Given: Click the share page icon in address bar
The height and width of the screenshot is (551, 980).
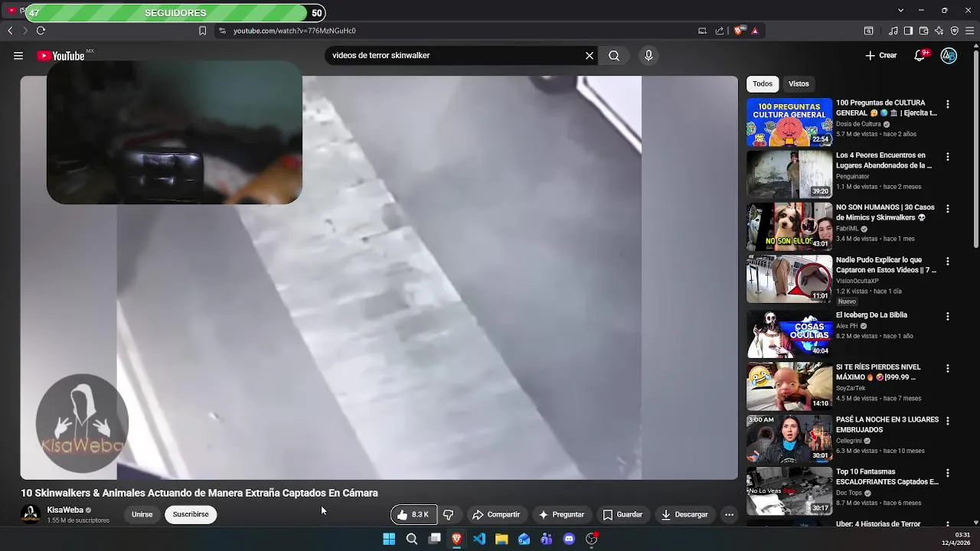Looking at the screenshot, I should (720, 31).
